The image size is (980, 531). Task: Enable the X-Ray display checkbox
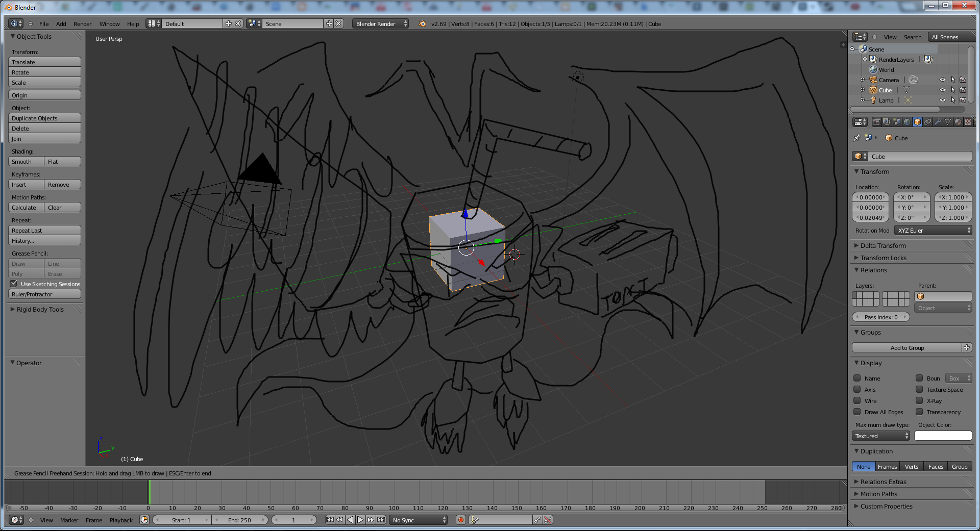(919, 401)
